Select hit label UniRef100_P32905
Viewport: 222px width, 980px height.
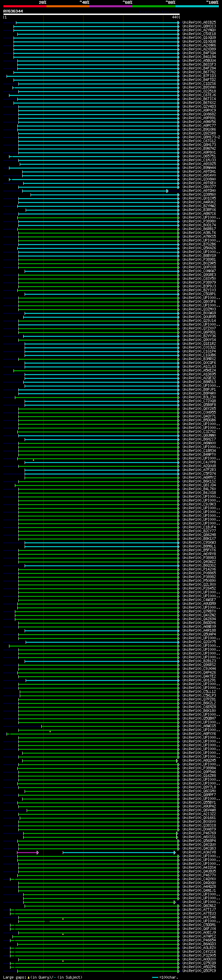coord(199,955)
